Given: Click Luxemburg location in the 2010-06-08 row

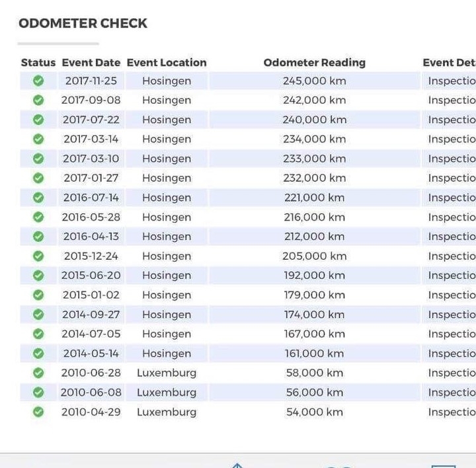Looking at the screenshot, I should pyautogui.click(x=167, y=392).
